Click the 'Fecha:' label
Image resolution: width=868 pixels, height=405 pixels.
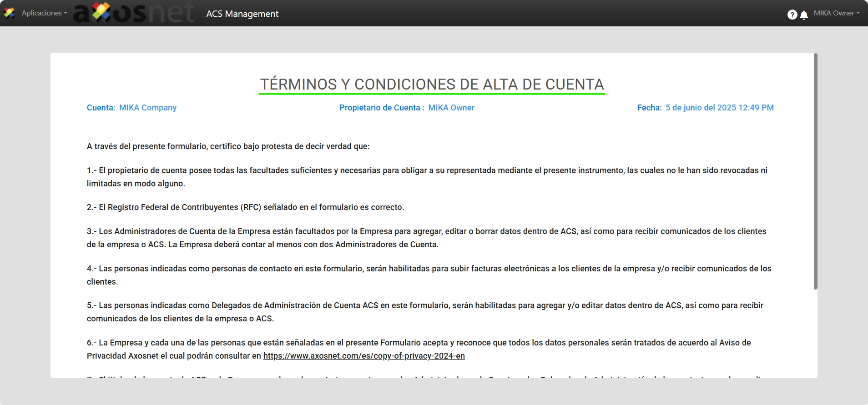(649, 108)
